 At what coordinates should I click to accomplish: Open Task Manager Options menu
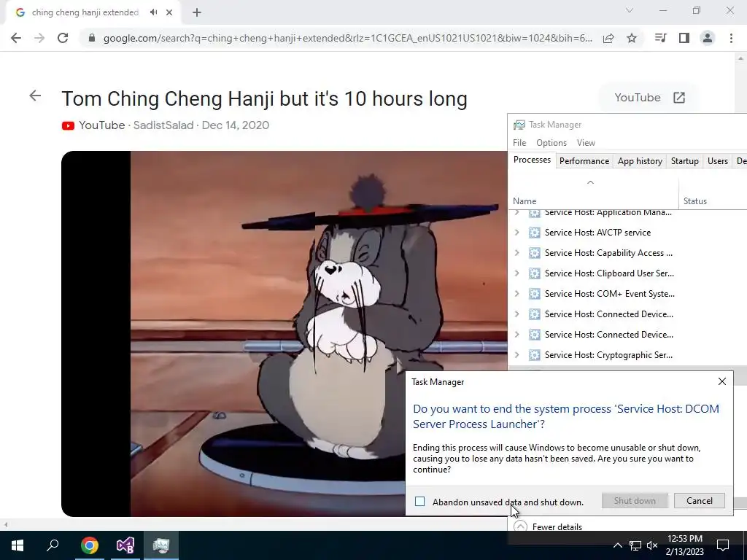(x=551, y=143)
